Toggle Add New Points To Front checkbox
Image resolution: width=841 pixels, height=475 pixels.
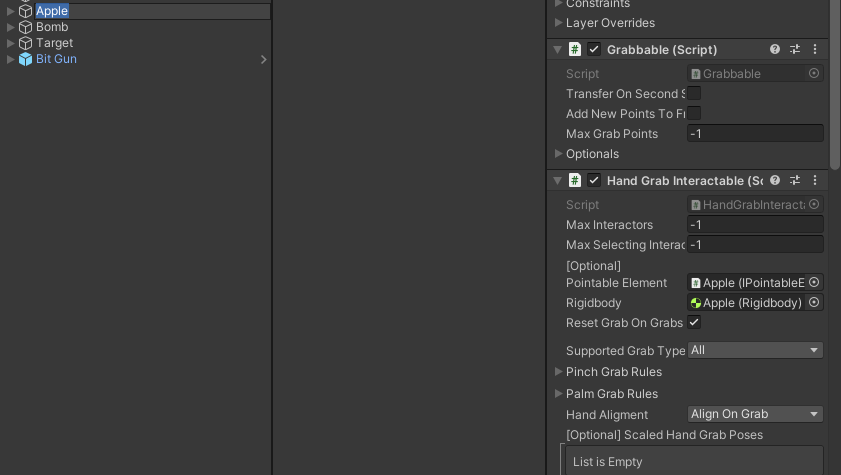click(694, 113)
